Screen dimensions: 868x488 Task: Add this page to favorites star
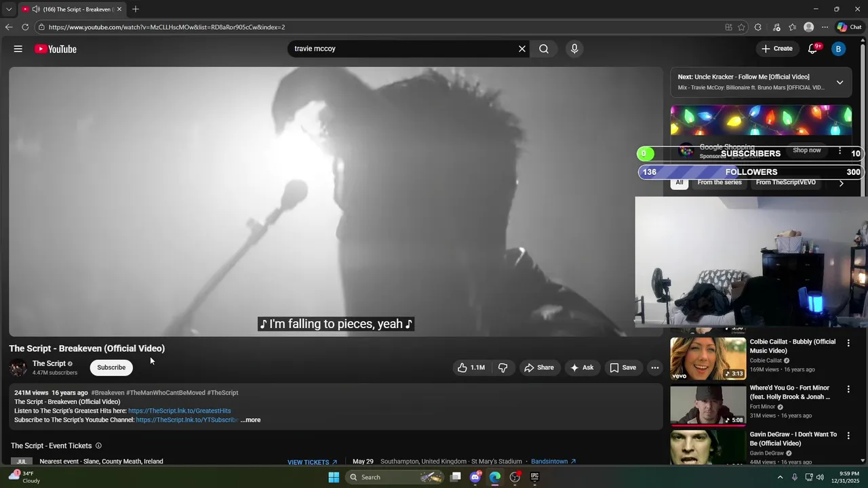(741, 27)
